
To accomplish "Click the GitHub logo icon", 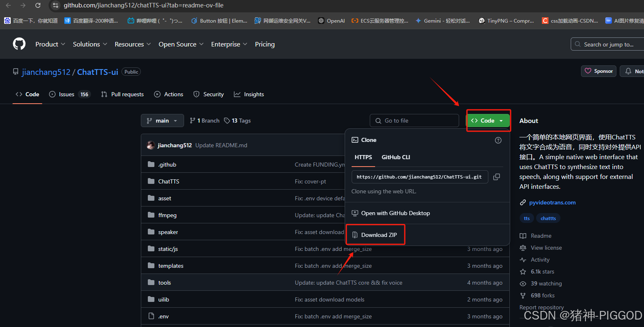I will coord(19,44).
